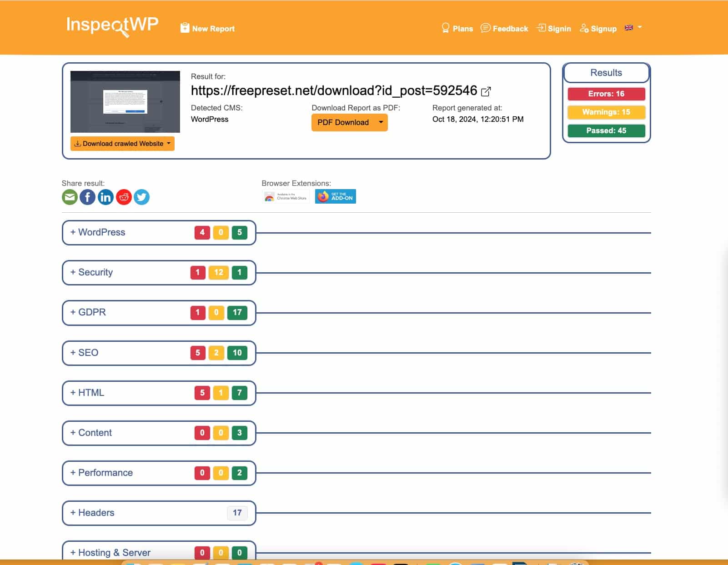Expand the HTML section
Screen dimensions: 728x565
coord(159,393)
